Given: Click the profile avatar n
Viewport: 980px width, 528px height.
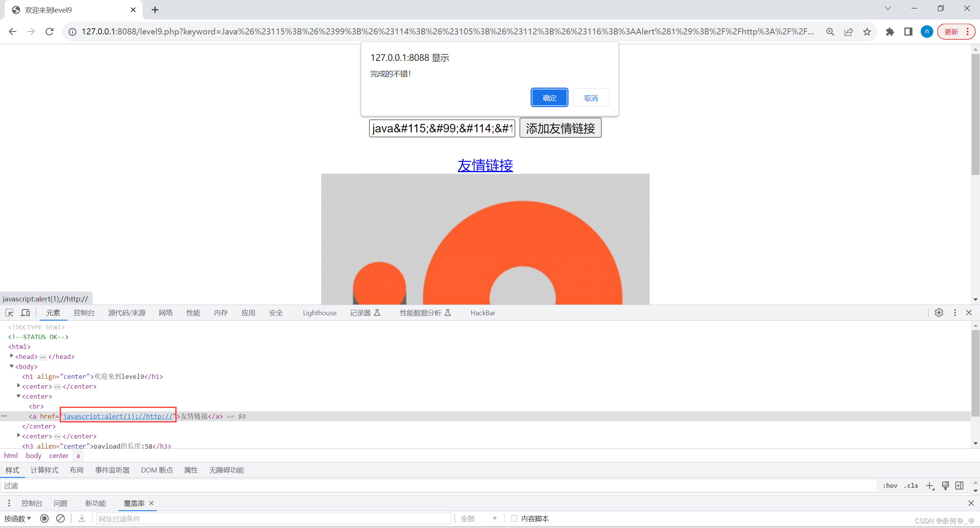Looking at the screenshot, I should pyautogui.click(x=927, y=32).
